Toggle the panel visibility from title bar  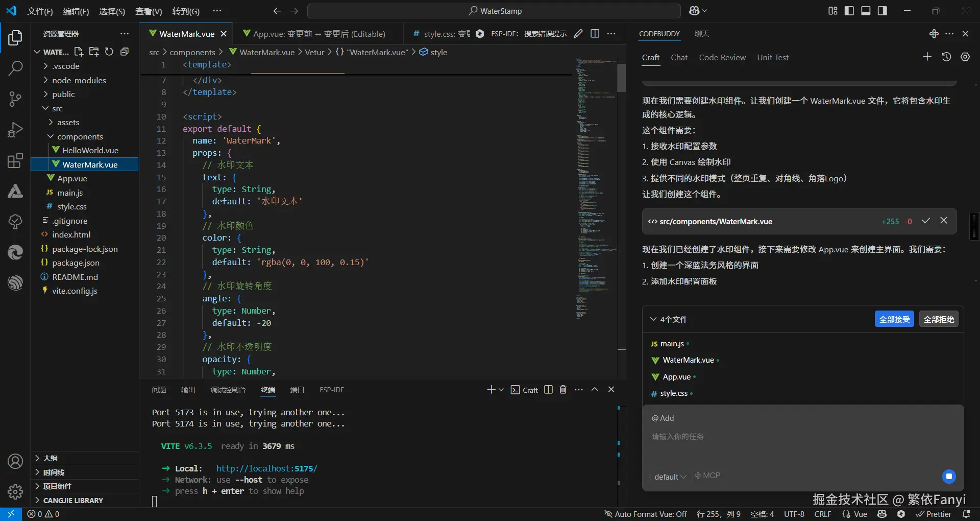point(866,10)
